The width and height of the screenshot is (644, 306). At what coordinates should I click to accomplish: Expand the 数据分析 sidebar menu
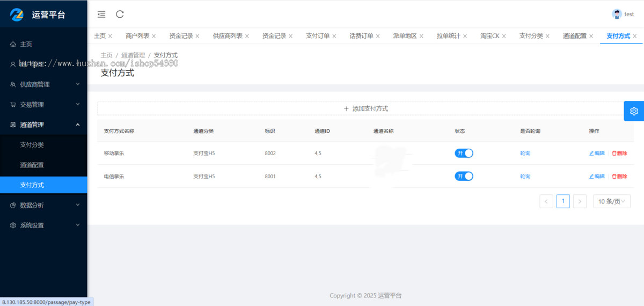click(x=43, y=205)
